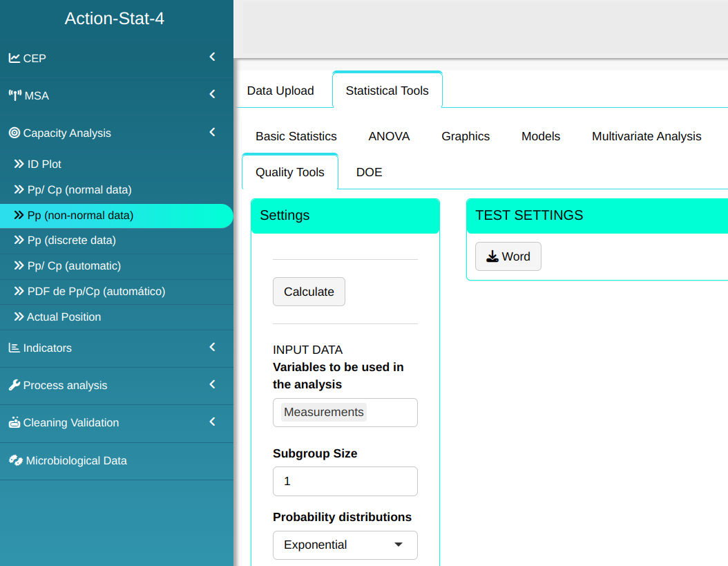Collapse the Capacity Analysis section chevron
Viewport: 728px width, 566px height.
212,132
